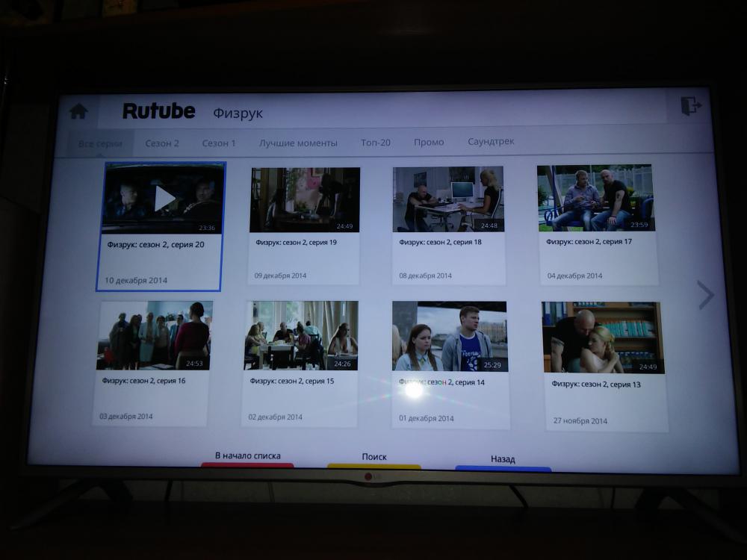Click title 'Физрук: сезон 2, серия 15'
747x560 pixels.
pyautogui.click(x=291, y=381)
